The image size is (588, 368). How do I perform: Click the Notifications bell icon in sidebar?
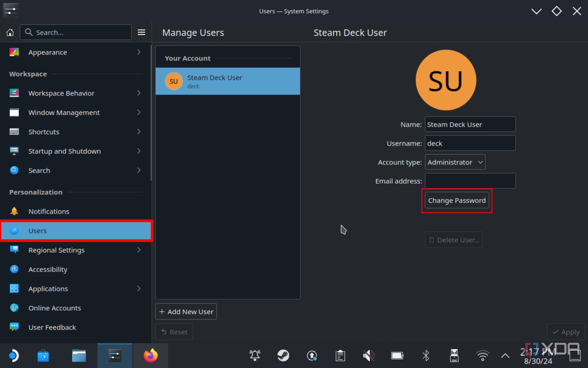[x=14, y=211]
